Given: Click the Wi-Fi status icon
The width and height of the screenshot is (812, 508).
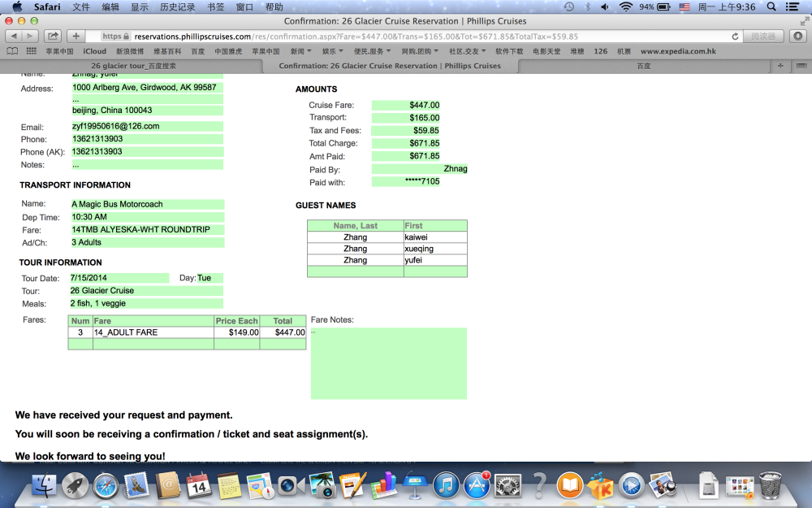Looking at the screenshot, I should tap(625, 7).
